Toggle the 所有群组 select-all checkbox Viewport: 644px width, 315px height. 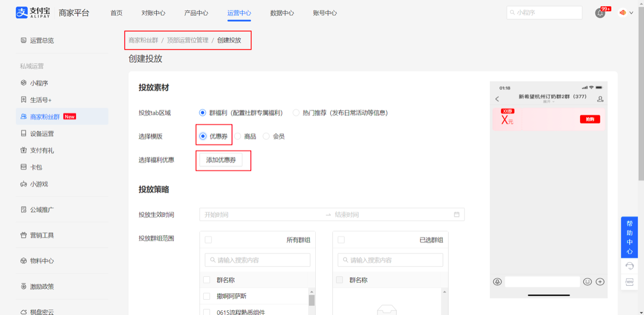[208, 240]
